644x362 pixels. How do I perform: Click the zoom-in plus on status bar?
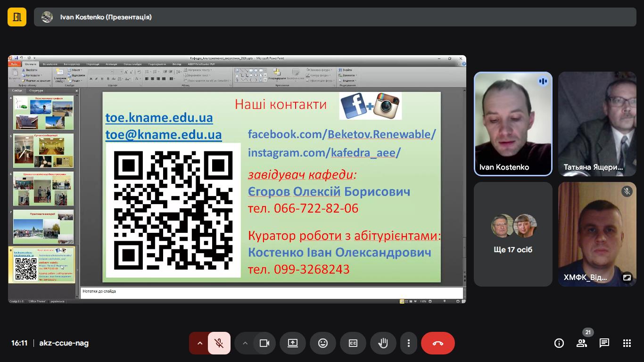(x=458, y=301)
